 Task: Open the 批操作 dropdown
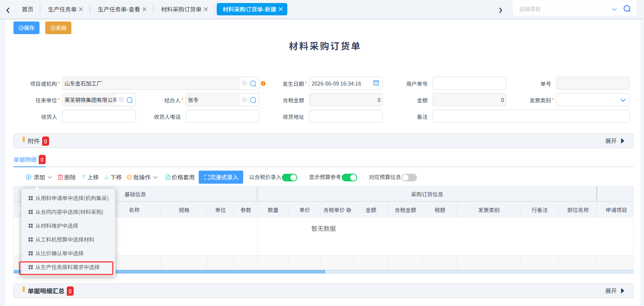[142, 177]
